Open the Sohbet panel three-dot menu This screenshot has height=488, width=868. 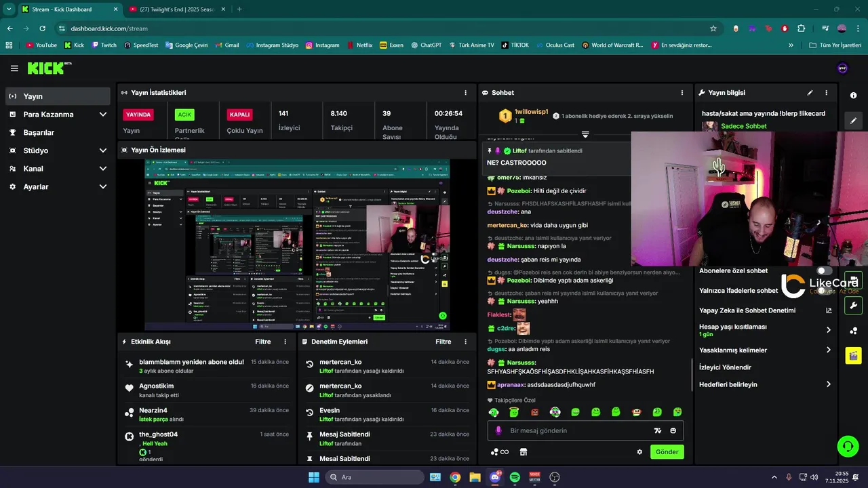click(682, 93)
